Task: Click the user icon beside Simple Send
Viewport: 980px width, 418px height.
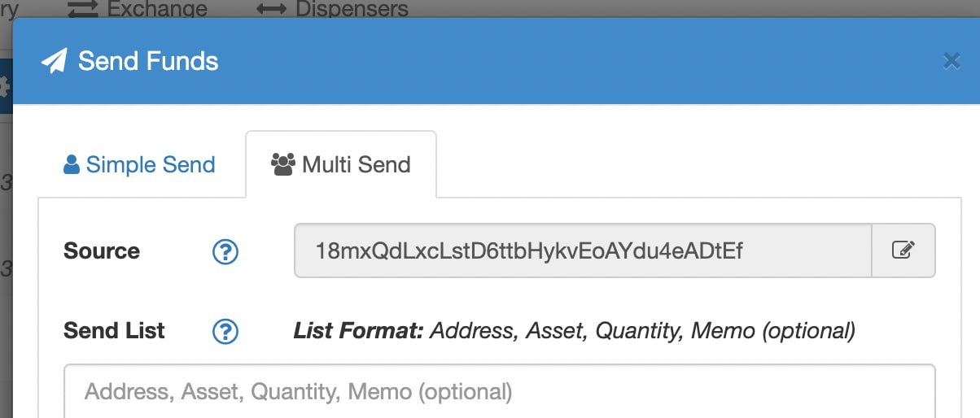Action: [x=72, y=165]
